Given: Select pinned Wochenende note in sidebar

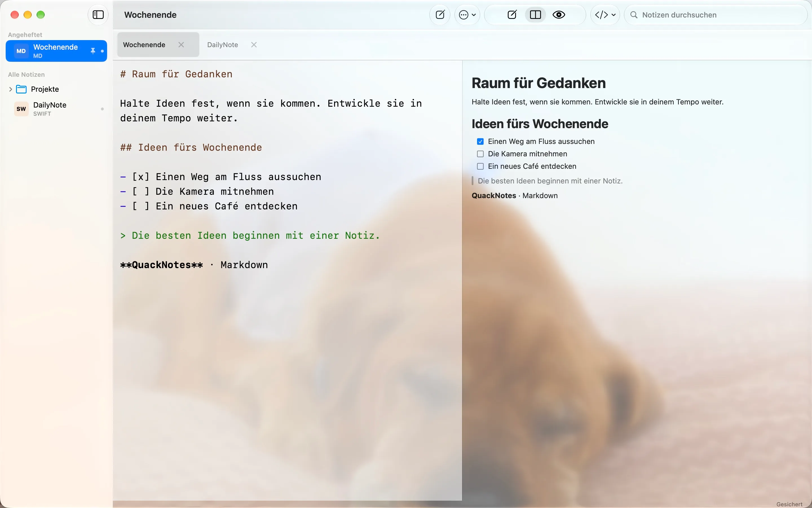Looking at the screenshot, I should (x=56, y=51).
